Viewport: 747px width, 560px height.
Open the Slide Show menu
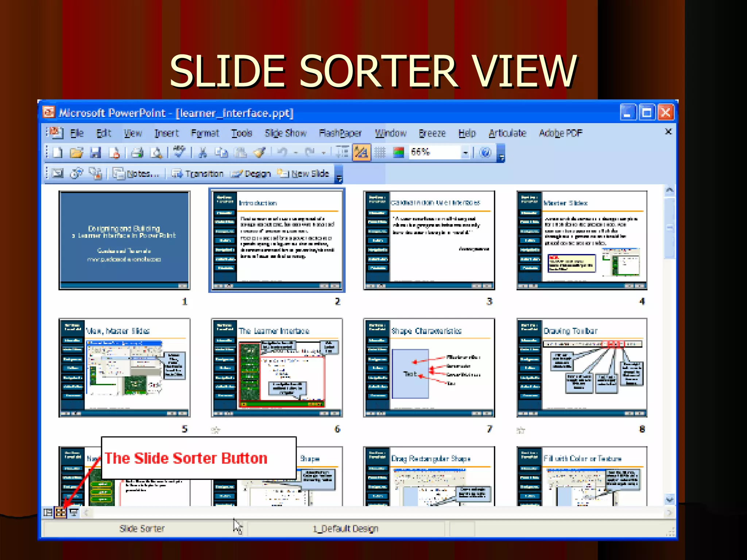[x=286, y=133]
